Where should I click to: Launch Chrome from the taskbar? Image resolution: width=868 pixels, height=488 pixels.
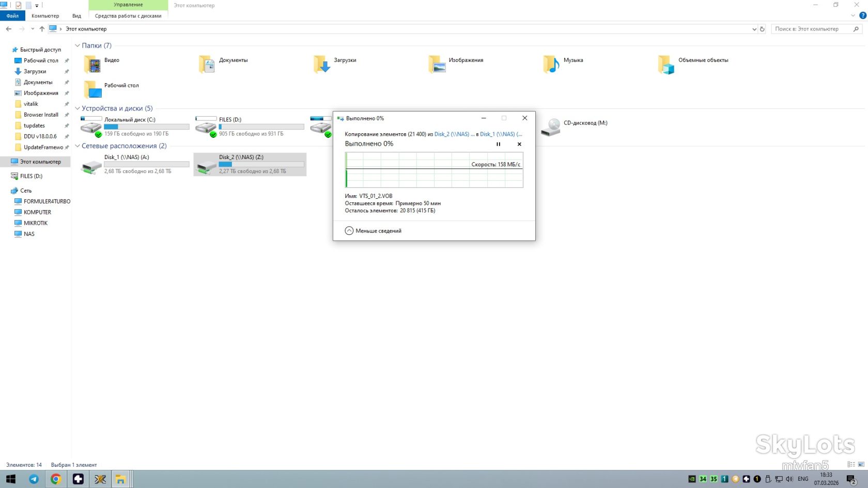pos(56,479)
